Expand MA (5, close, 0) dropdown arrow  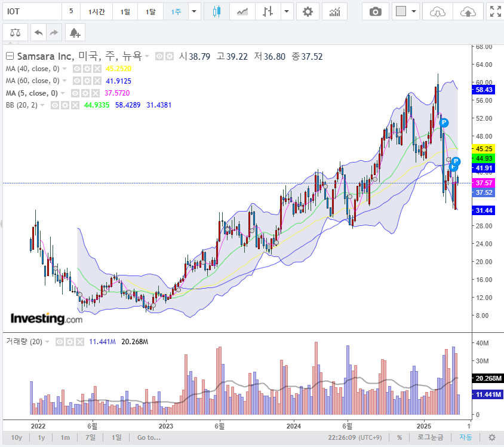point(63,93)
